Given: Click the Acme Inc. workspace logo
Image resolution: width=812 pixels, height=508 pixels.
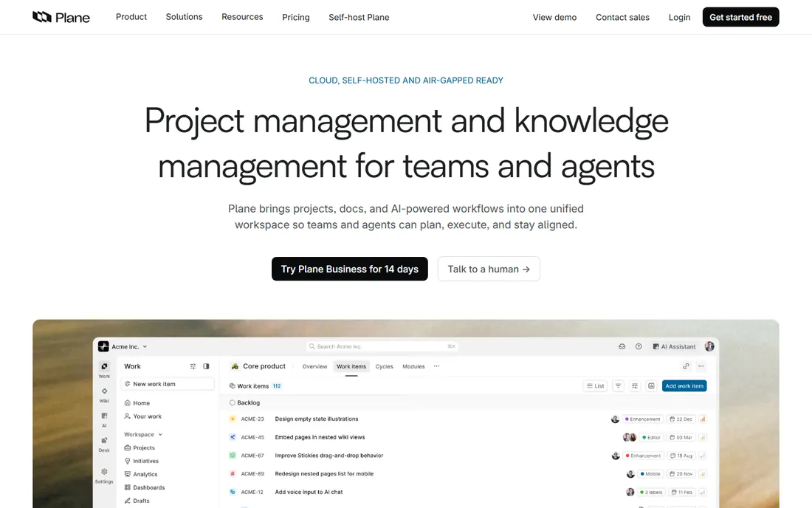Looking at the screenshot, I should pos(103,346).
